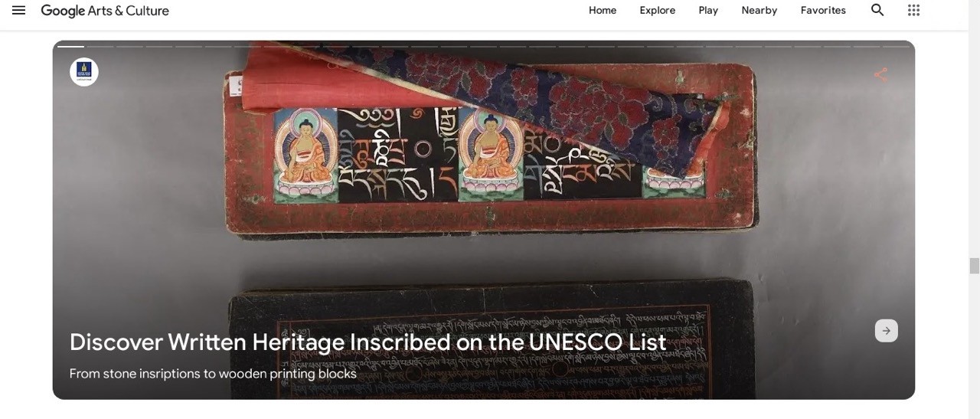Screen dimensions: 980x419
Task: Select the first highlighted story progress segment
Action: pyautogui.click(x=70, y=46)
